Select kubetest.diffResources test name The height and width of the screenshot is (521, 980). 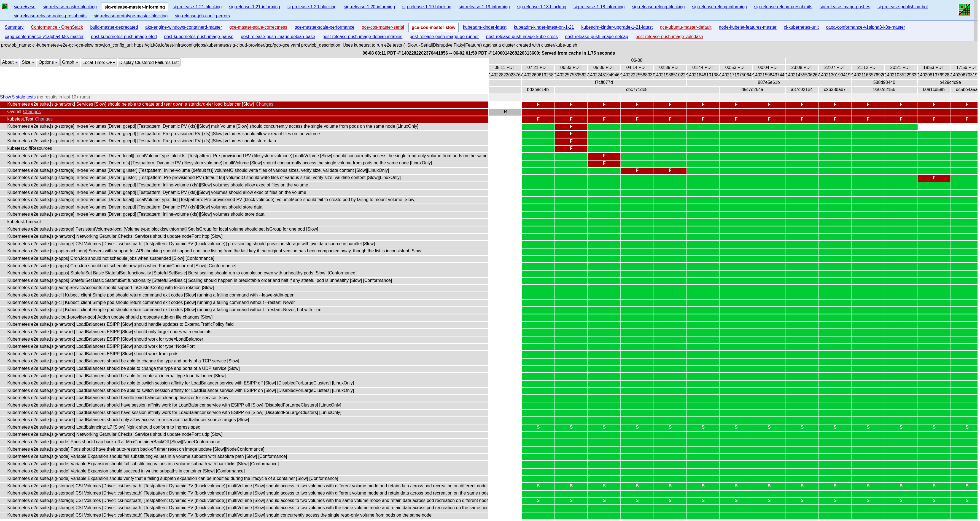(29, 149)
